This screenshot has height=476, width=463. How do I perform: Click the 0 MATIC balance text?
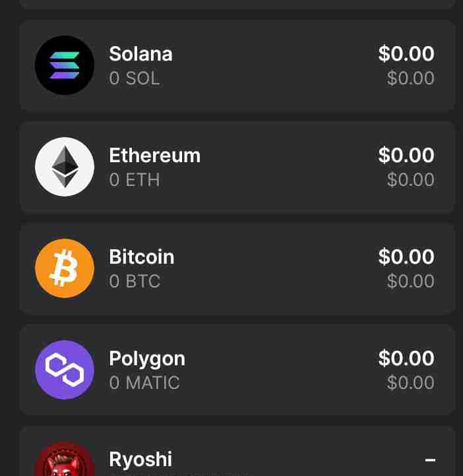coord(144,382)
